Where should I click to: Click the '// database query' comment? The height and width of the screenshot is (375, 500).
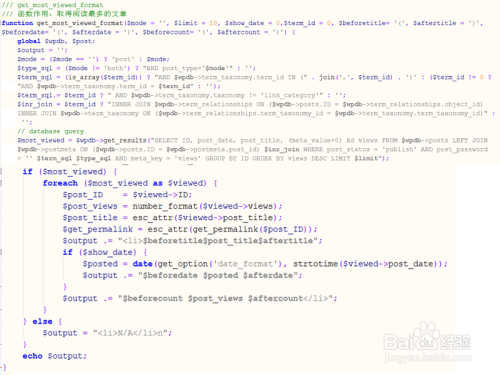pos(51,131)
